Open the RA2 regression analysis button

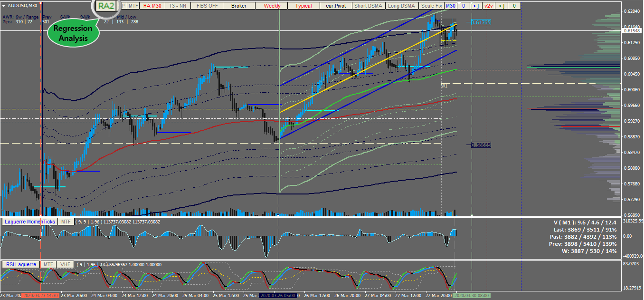coord(106,6)
